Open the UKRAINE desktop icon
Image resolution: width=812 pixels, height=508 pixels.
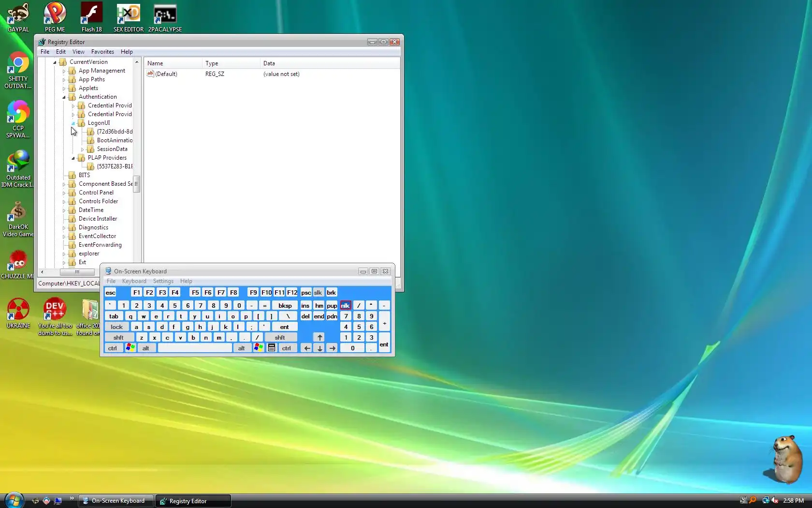[x=18, y=314]
